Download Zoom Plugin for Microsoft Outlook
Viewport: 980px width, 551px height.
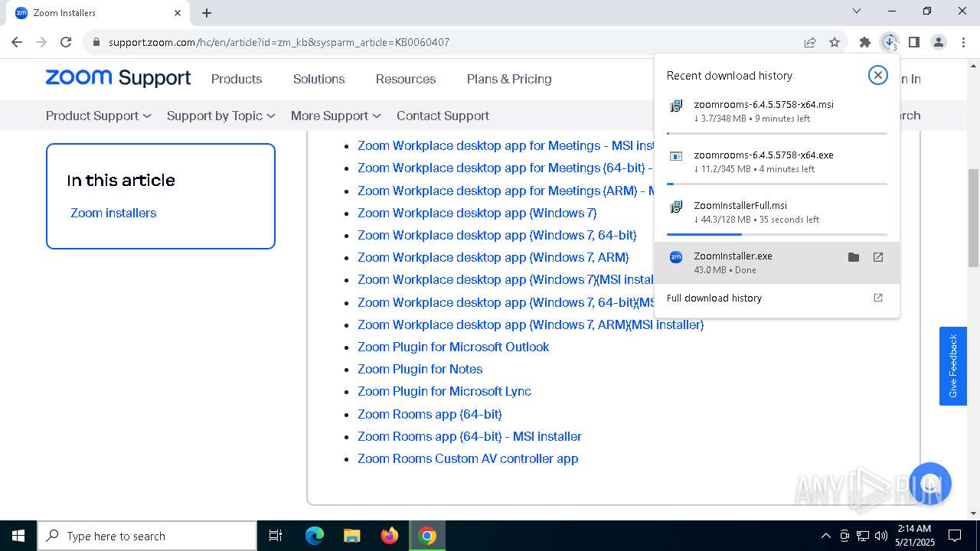point(453,347)
